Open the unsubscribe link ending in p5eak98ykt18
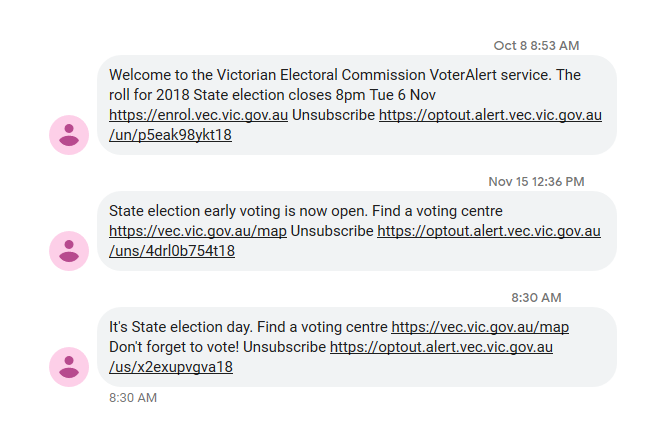Image resolution: width=668 pixels, height=429 pixels. click(170, 135)
